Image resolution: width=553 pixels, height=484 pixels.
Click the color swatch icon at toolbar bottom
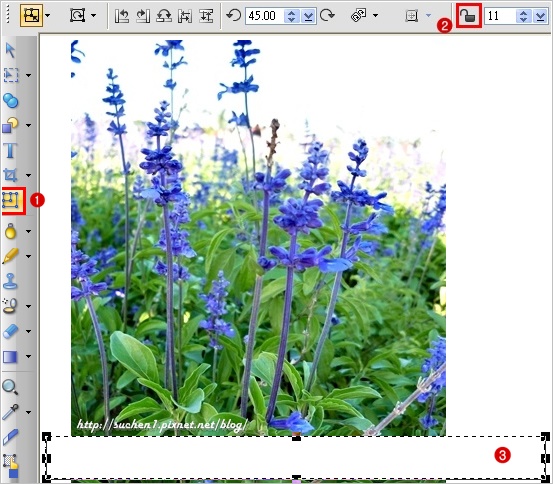coord(11,466)
